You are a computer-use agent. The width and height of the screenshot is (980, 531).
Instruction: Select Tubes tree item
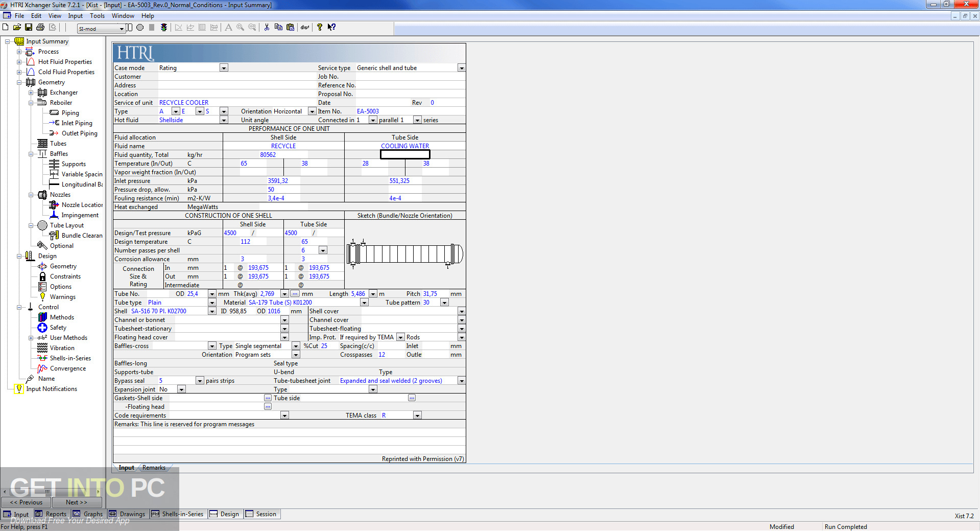pyautogui.click(x=58, y=144)
